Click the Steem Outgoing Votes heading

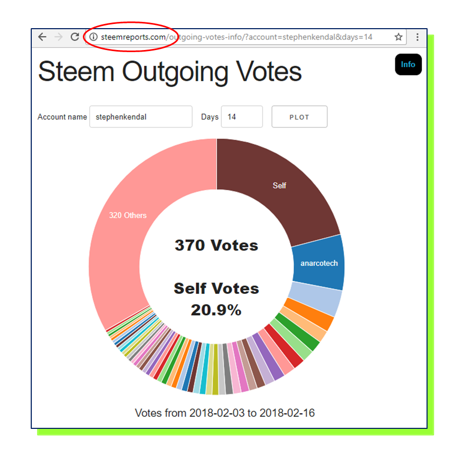(170, 71)
